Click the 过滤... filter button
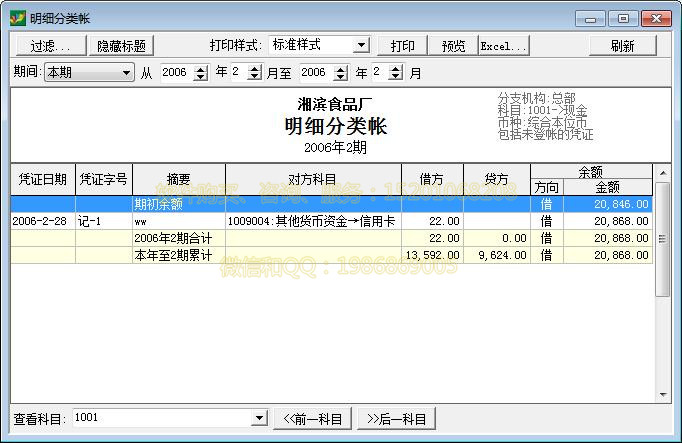Viewport: 682px width, 443px height. (x=50, y=46)
